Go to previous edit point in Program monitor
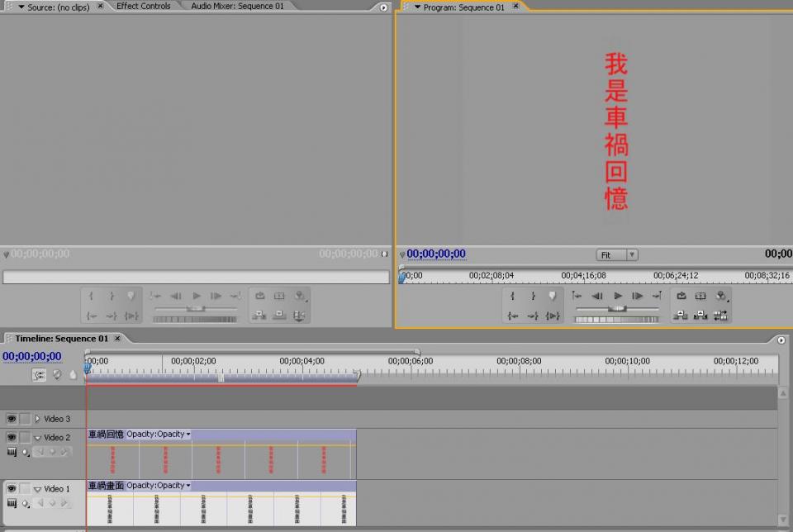The height and width of the screenshot is (532, 793). pyautogui.click(x=577, y=296)
